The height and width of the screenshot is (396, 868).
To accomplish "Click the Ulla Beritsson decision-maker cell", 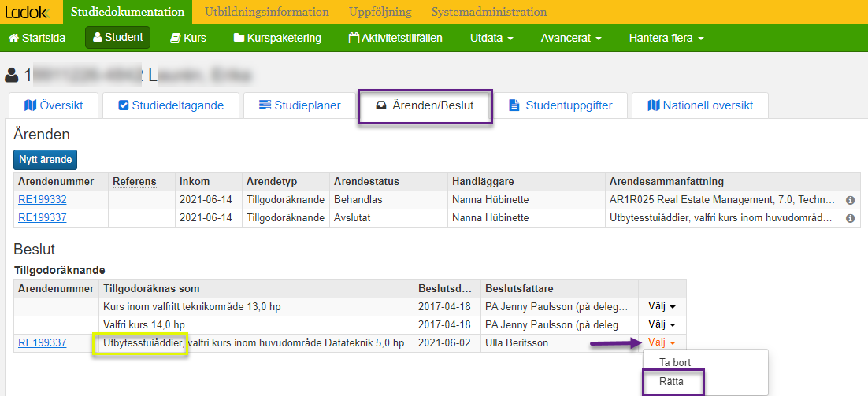I will point(560,343).
